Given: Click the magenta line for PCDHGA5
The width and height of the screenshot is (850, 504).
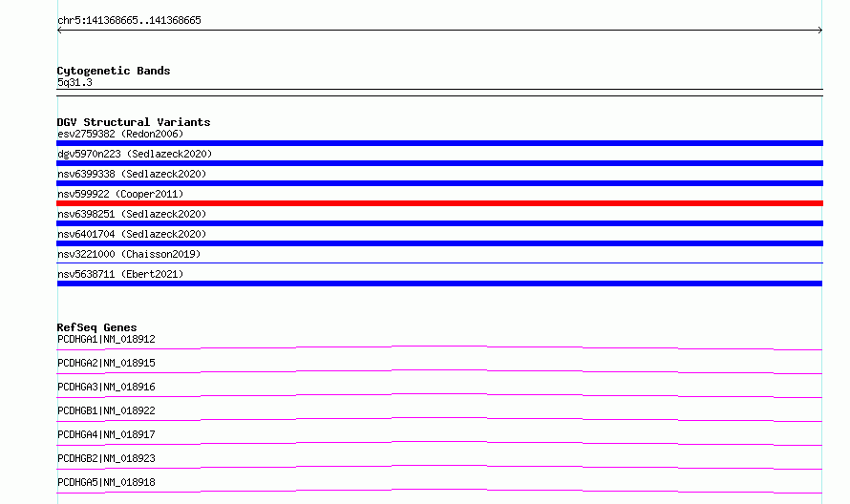Looking at the screenshot, I should (439, 491).
